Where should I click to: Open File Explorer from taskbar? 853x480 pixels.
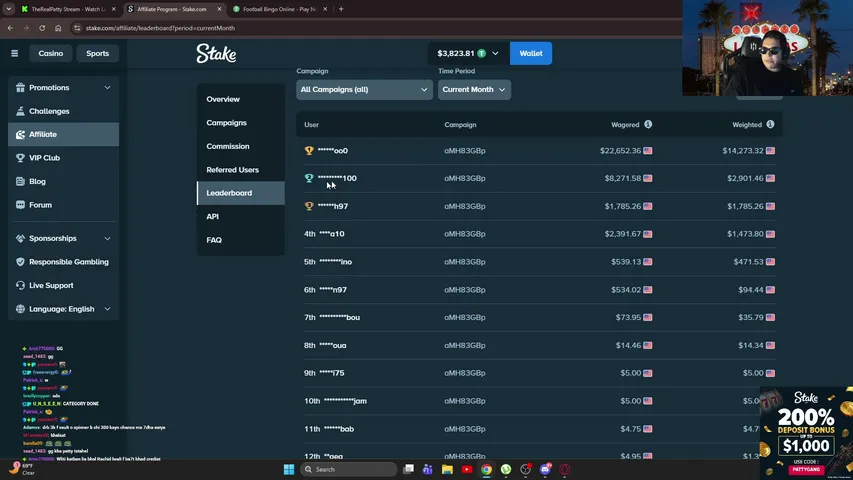447,469
